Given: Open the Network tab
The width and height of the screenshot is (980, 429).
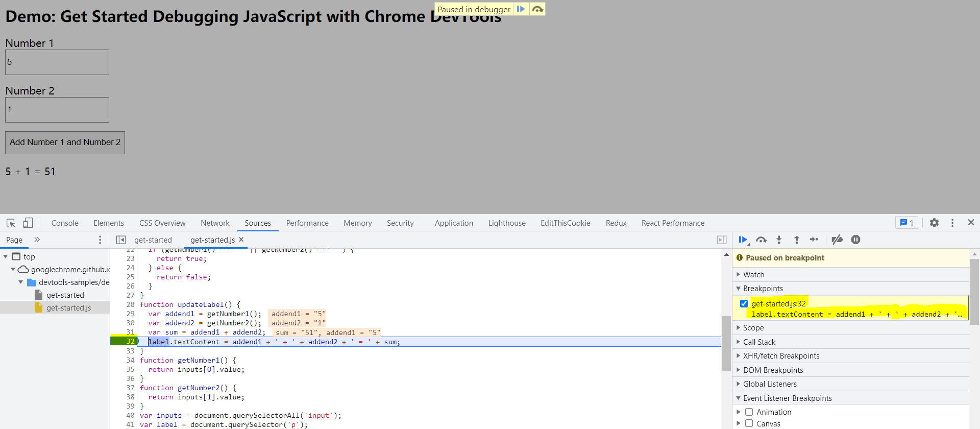Looking at the screenshot, I should [x=215, y=223].
